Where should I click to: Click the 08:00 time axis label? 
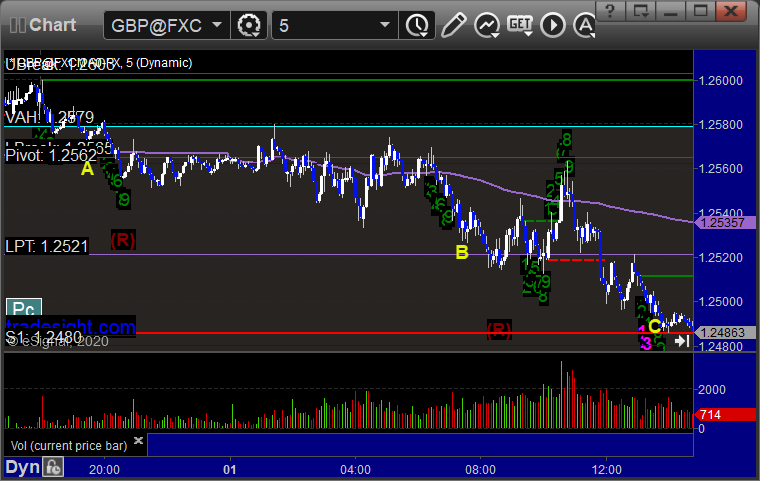(480, 469)
